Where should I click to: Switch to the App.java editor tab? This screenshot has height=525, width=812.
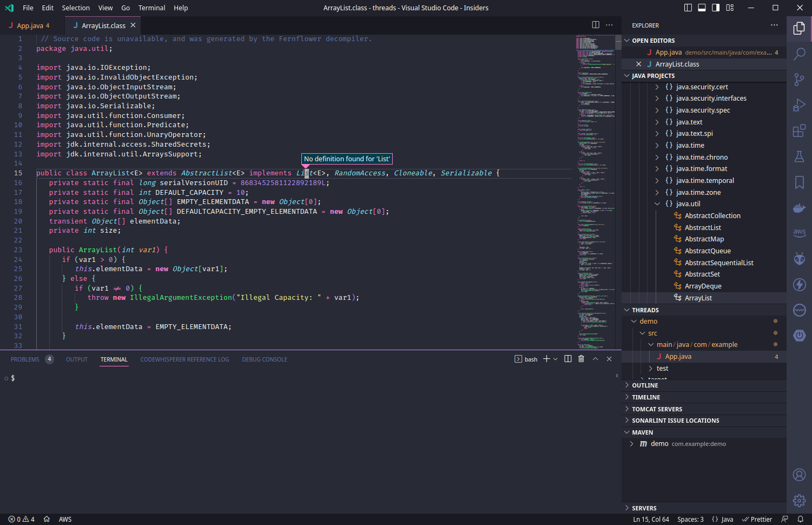pos(32,25)
